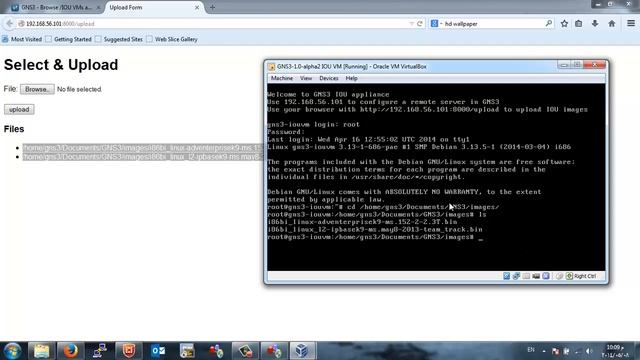Viewport: 640px width, 360px height.
Task: Open the search engine selector dropdown
Action: [436, 24]
